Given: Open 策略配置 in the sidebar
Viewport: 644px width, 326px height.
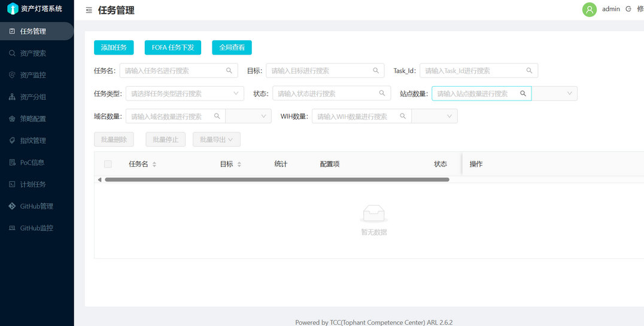Looking at the screenshot, I should pos(37,118).
